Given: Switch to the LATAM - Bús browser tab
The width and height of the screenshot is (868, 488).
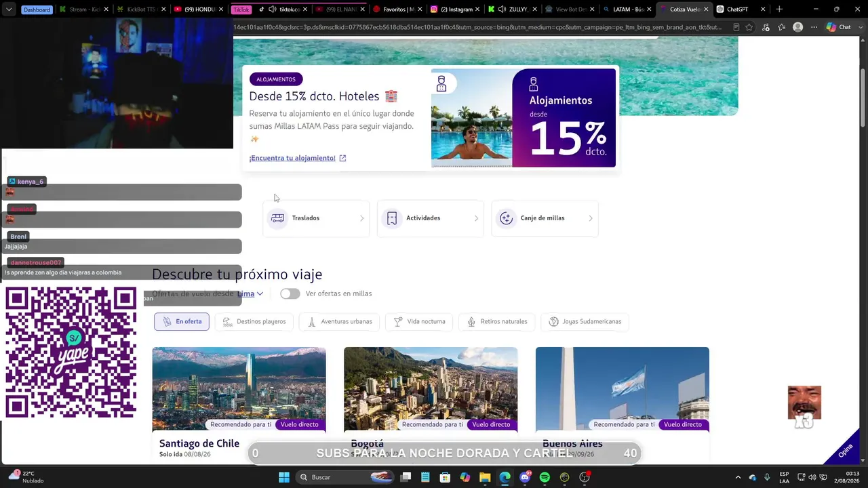Looking at the screenshot, I should (x=627, y=9).
